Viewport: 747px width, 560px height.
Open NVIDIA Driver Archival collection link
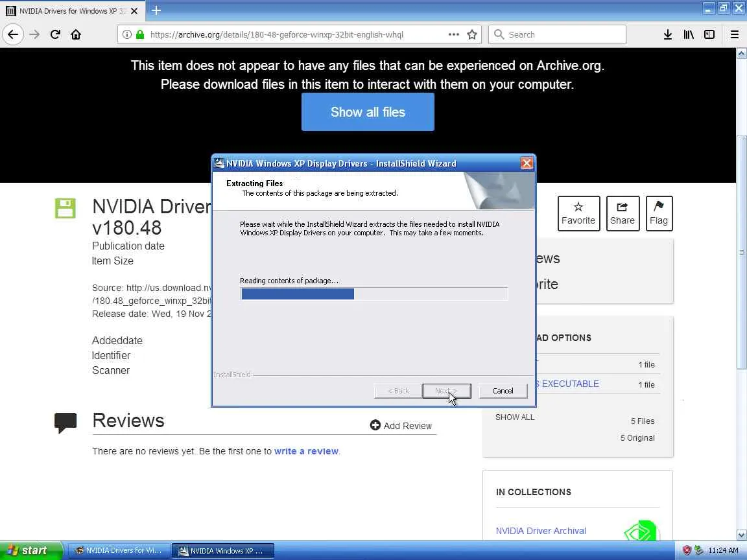(541, 531)
